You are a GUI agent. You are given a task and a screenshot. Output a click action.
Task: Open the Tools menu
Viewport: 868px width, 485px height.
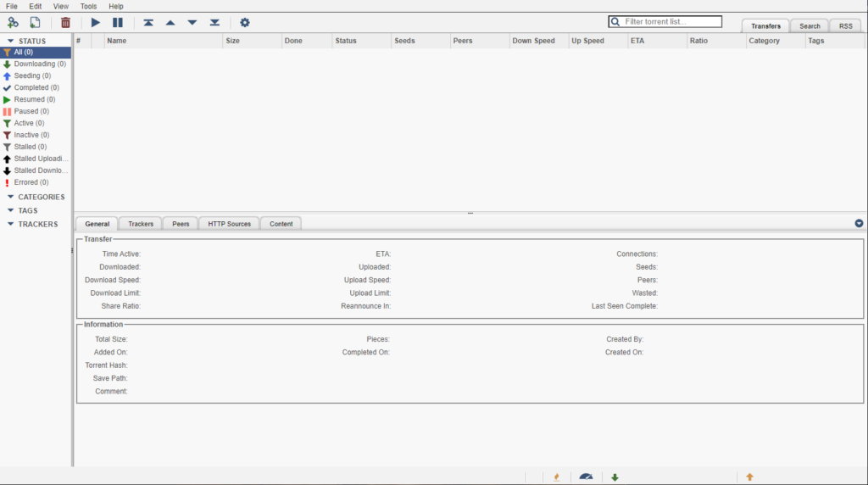coord(88,6)
